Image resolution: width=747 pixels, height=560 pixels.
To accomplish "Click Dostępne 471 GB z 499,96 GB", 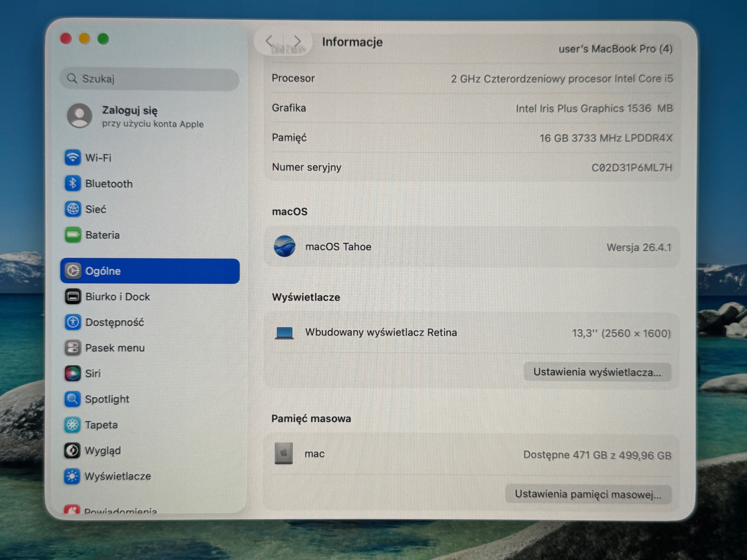I will (597, 455).
